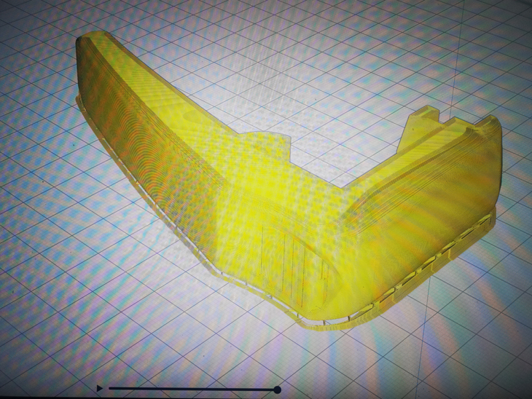
Task: Click the play button for layer simulation
Action: pyautogui.click(x=99, y=388)
